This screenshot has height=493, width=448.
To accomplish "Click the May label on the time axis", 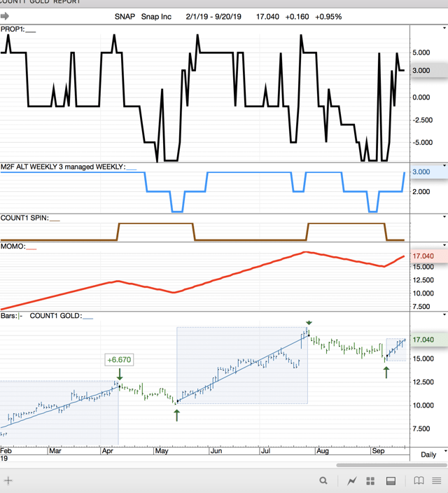I will pos(162,451).
